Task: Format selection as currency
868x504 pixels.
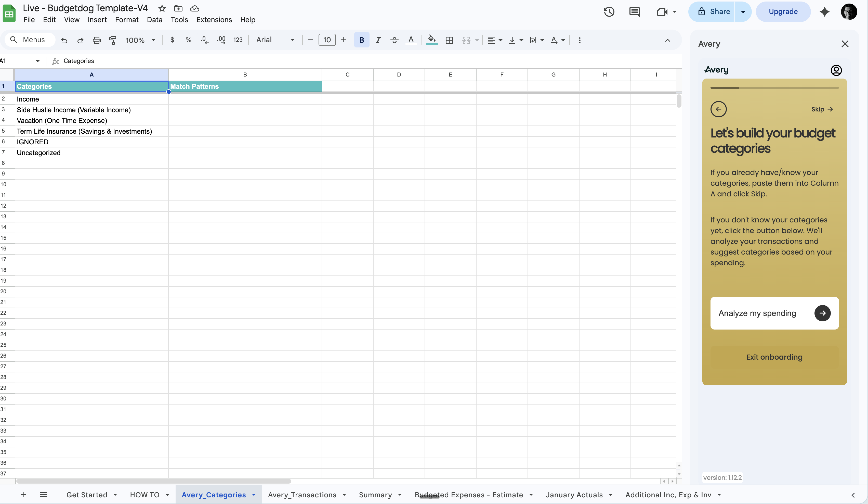Action: 172,40
